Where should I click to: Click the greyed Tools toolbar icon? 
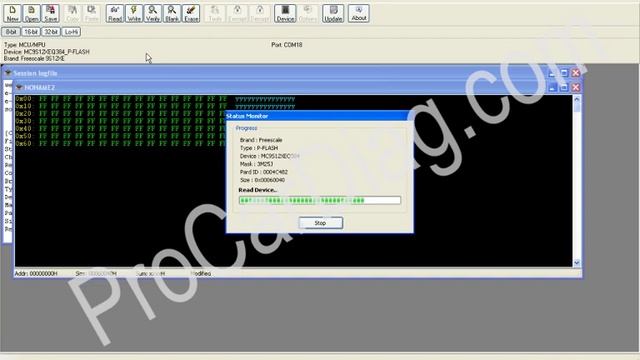tap(215, 13)
